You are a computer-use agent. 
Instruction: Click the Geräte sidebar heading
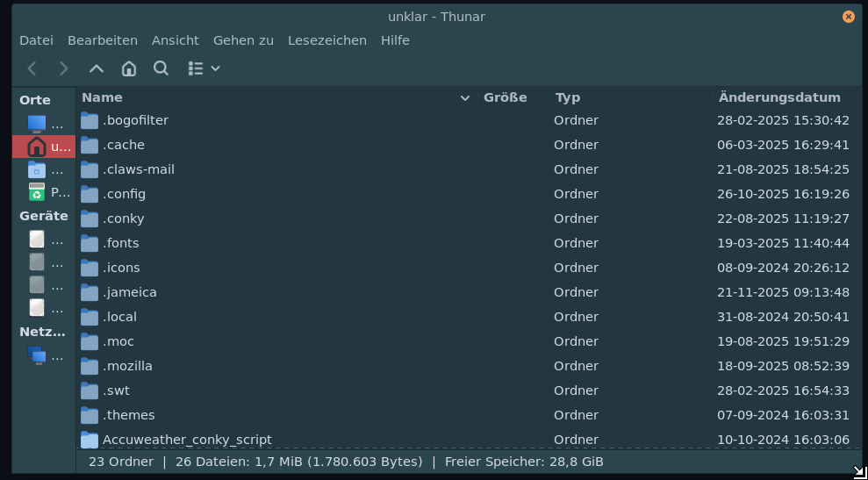click(x=44, y=216)
